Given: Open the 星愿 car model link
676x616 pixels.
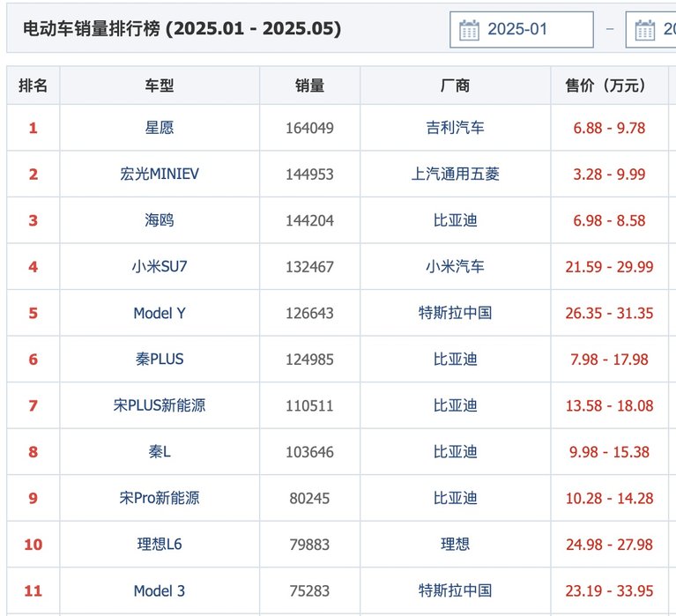Looking at the screenshot, I should (x=160, y=128).
